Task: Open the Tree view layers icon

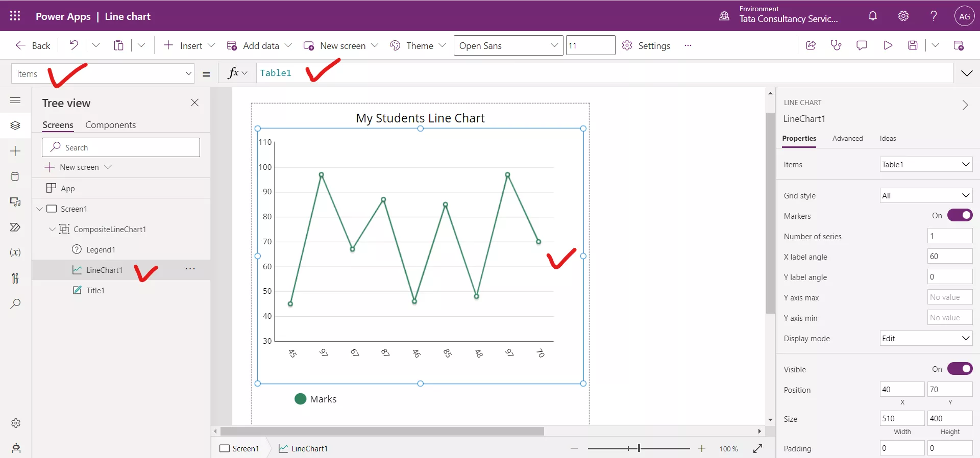Action: point(15,125)
